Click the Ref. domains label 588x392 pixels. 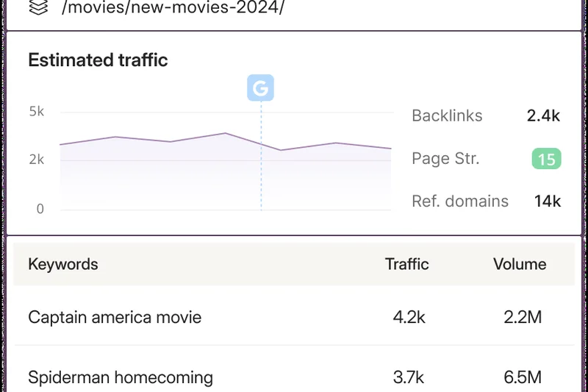(x=460, y=201)
